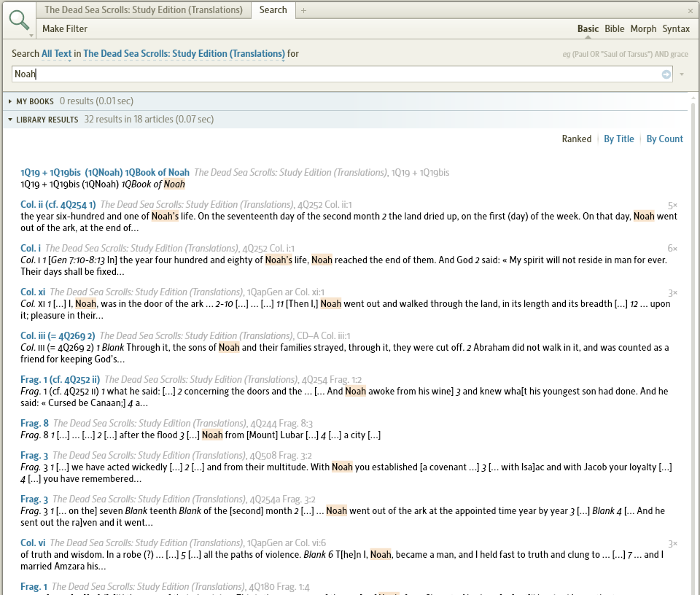Image resolution: width=700 pixels, height=595 pixels.
Task: Switch to Morph search type
Action: (643, 28)
